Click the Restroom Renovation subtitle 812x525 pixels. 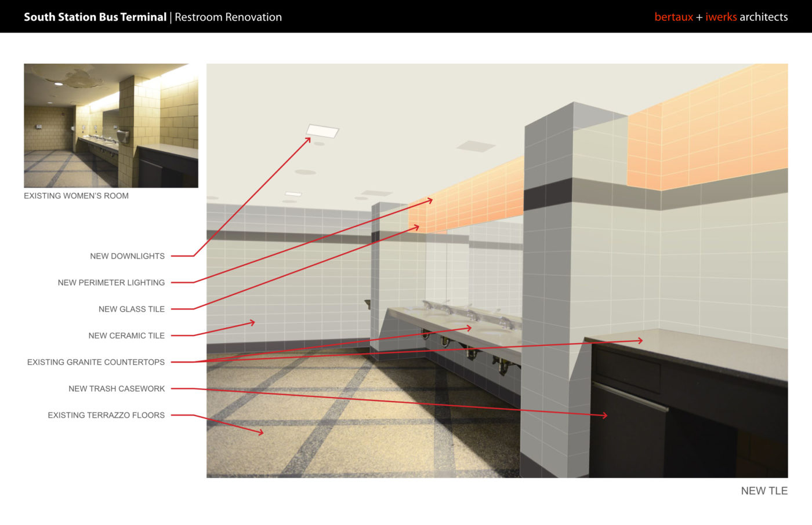(x=228, y=17)
